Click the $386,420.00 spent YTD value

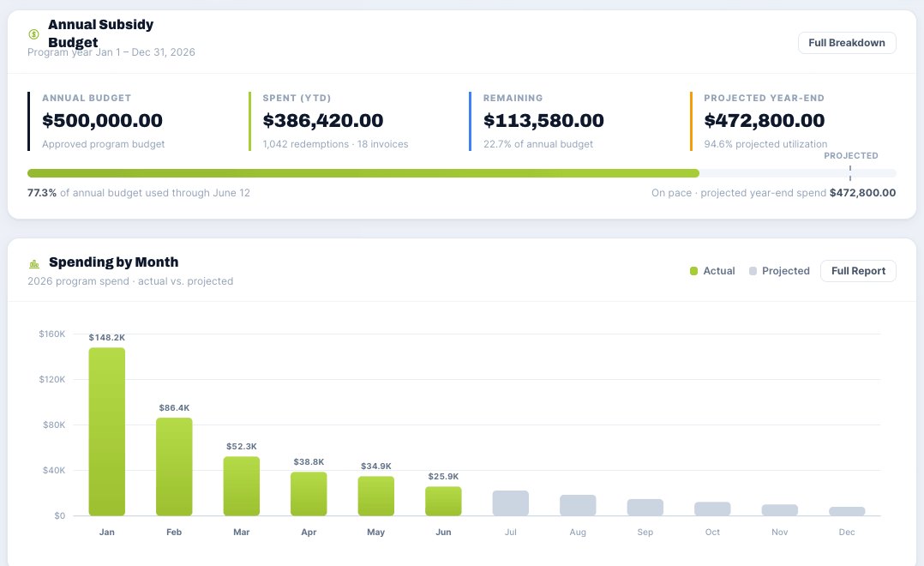pos(323,120)
